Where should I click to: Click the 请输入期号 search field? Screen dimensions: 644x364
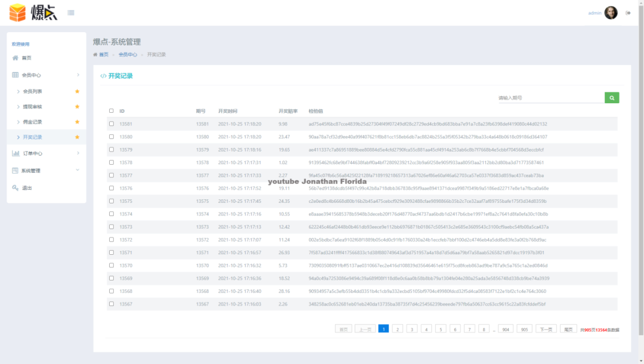(551, 98)
